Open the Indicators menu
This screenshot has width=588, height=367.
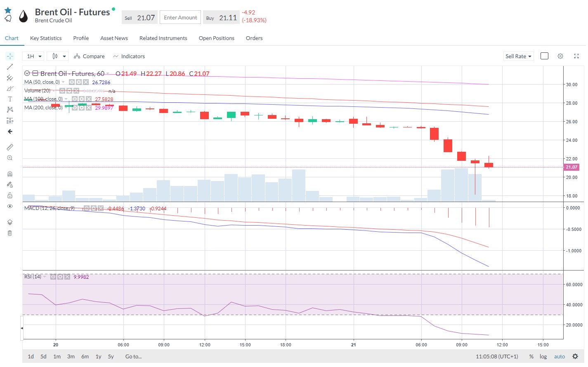pyautogui.click(x=129, y=56)
